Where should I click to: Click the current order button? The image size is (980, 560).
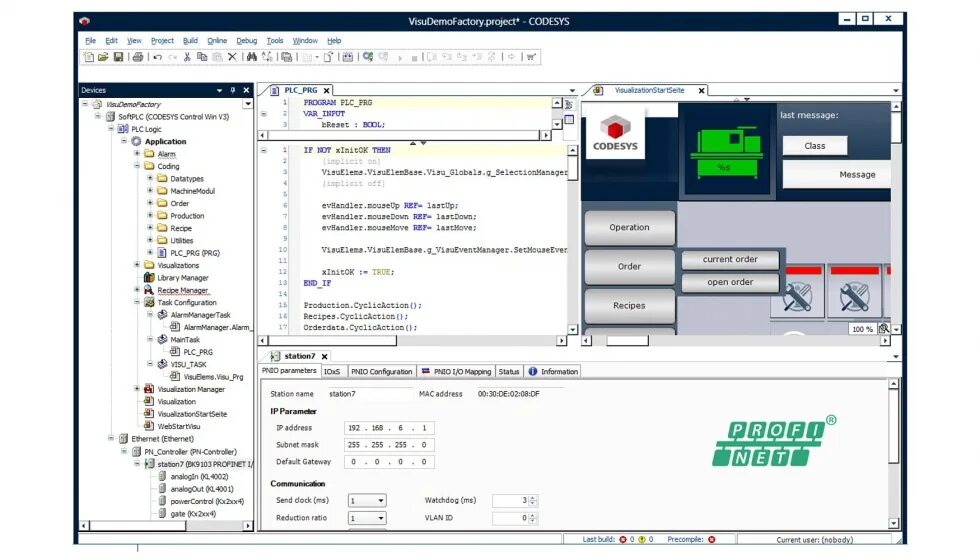(730, 259)
